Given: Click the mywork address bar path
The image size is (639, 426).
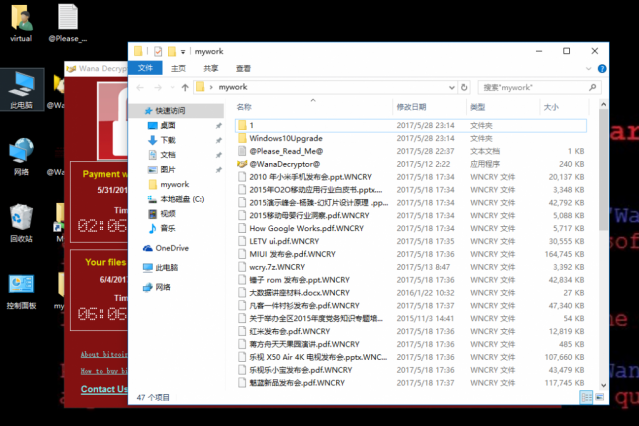Looking at the screenshot, I should 233,87.
